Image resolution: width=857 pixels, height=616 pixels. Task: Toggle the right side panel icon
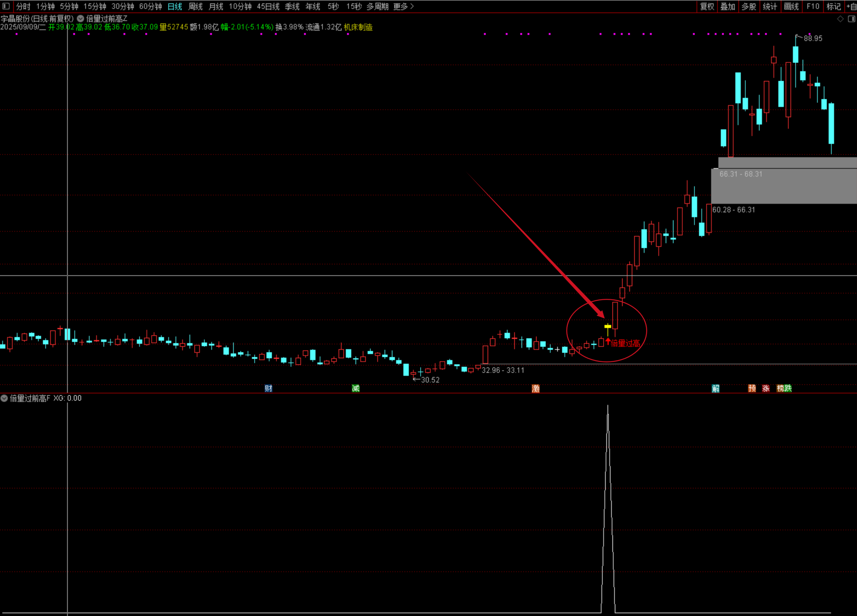coord(851,19)
